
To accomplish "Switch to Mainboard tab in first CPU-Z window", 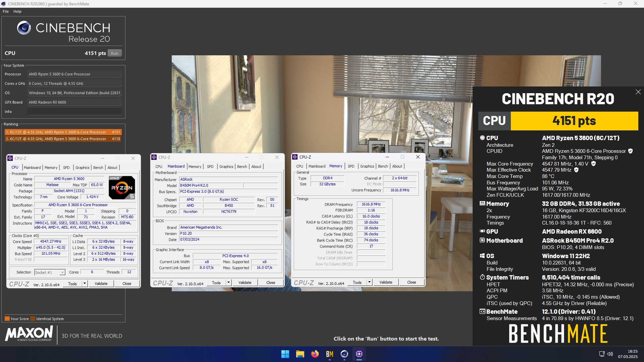I will click(x=32, y=168).
